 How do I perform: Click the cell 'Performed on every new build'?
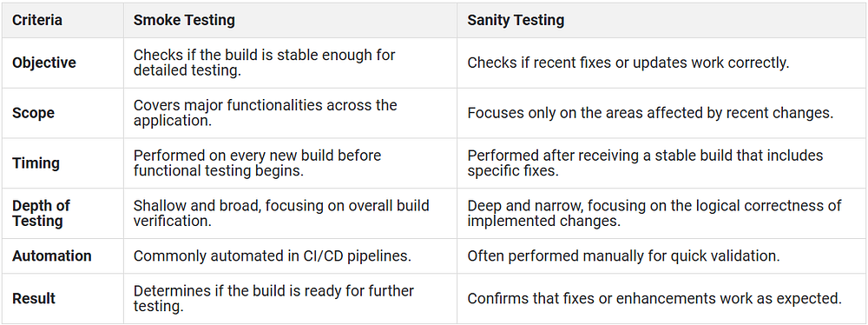290,163
